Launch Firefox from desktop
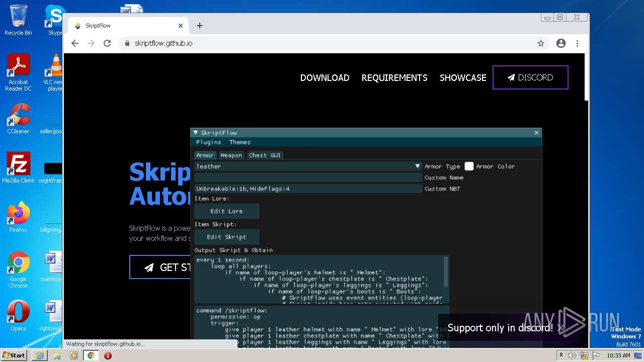This screenshot has height=362, width=644. click(x=18, y=217)
